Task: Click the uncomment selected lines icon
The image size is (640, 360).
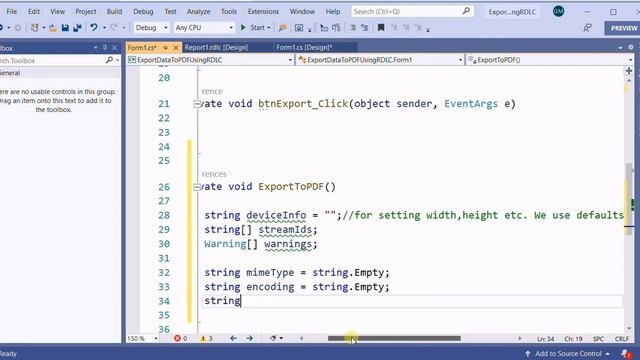Action: [364, 28]
